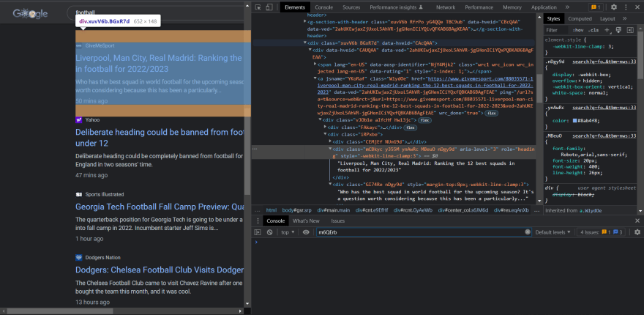Switch to the Sources tab
The width and height of the screenshot is (644, 315).
coord(351,7)
